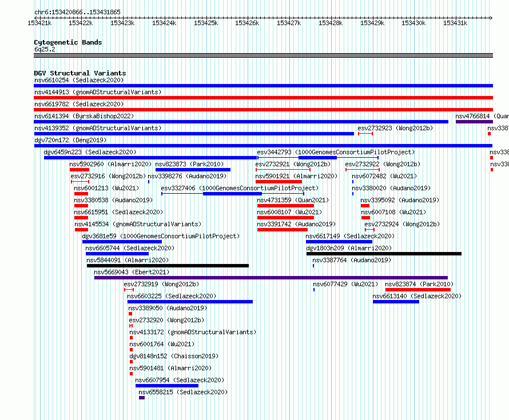Screen dimensions: 509x420
Task: Open esv2732919 (Wong2012b) label
Action: [161, 284]
